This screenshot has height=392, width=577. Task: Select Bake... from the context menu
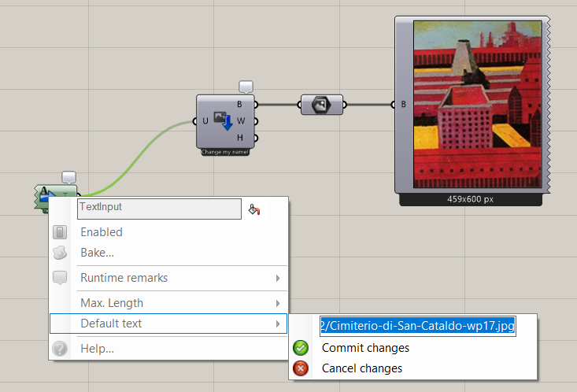[x=97, y=253]
